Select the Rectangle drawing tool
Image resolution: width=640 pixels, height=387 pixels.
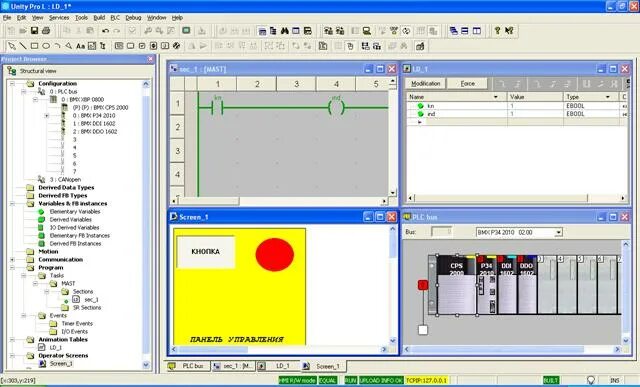(35, 46)
